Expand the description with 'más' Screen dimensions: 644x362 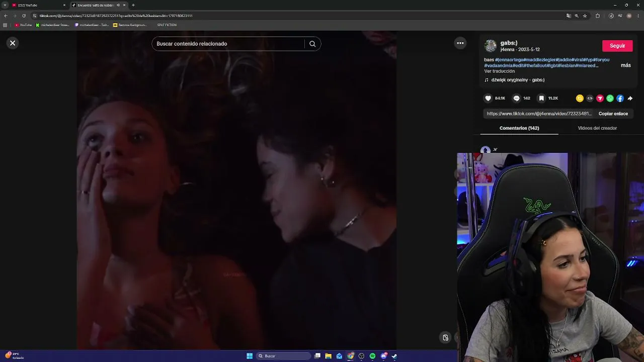[x=626, y=65]
